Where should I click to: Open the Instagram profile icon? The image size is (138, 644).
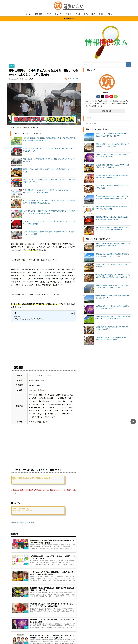(107, 96)
